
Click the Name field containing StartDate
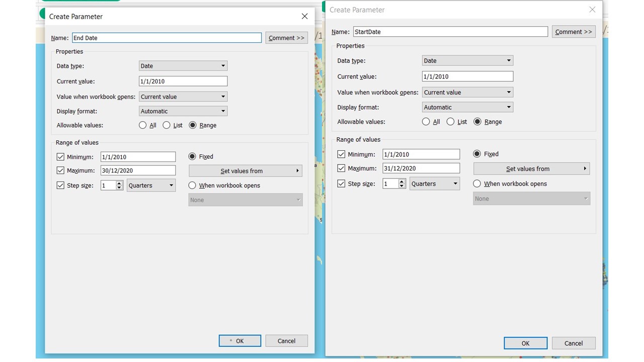[450, 32]
